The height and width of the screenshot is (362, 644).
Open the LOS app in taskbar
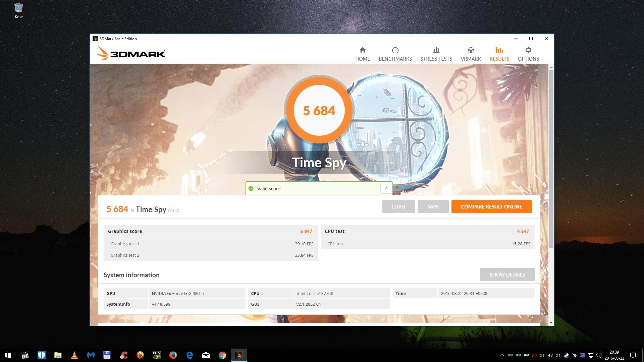coord(156,355)
